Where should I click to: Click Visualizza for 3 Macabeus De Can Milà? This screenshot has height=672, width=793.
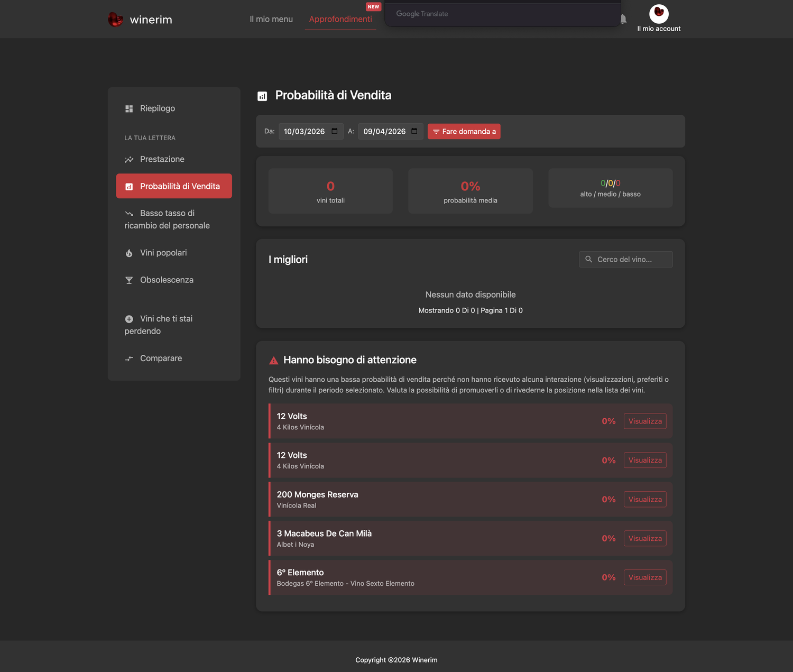pyautogui.click(x=645, y=539)
